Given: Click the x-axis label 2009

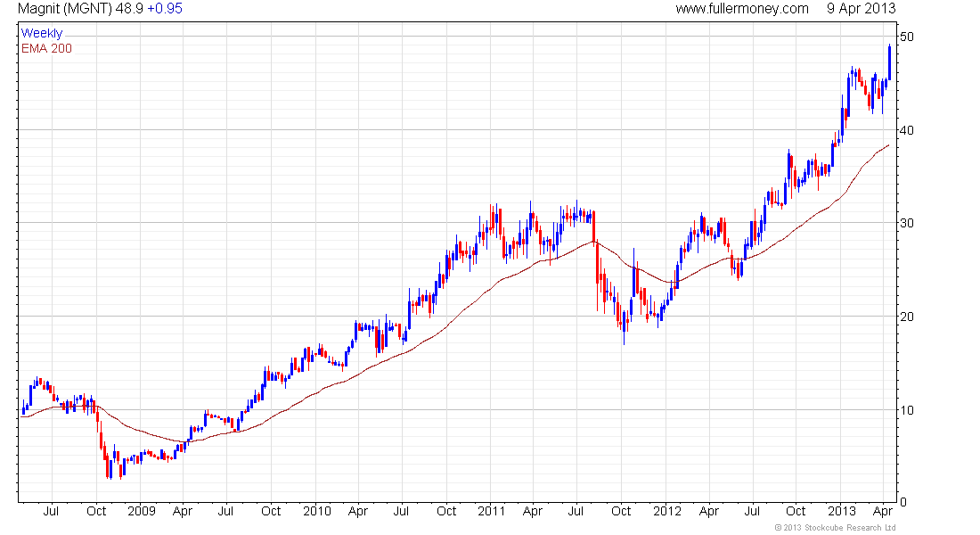Looking at the screenshot, I should [x=142, y=511].
